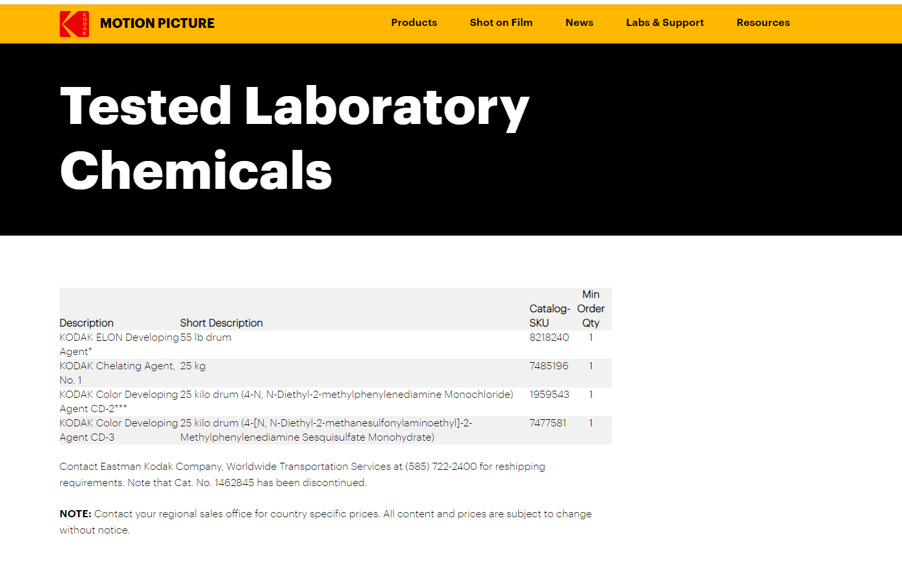Image resolution: width=902 pixels, height=588 pixels.
Task: Click the Short Description column header
Action: [x=221, y=323]
